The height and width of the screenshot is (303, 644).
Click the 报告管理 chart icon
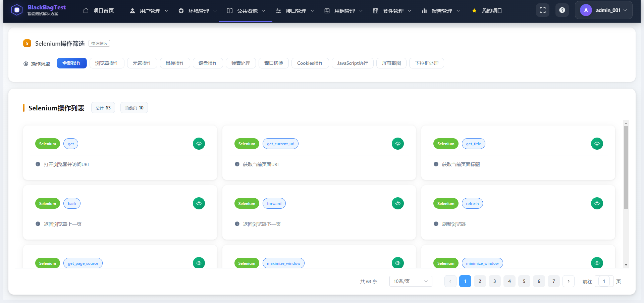tap(424, 10)
